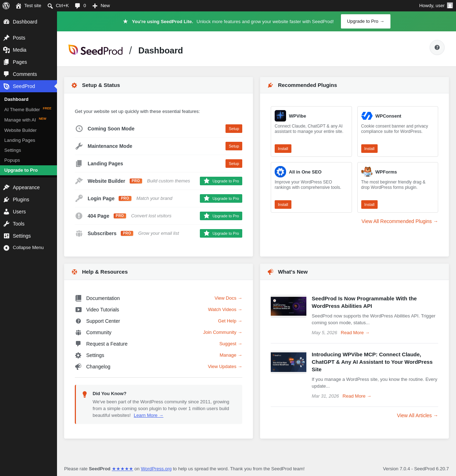The height and width of the screenshot is (476, 456).
Task: Click the Video Tutorials play icon
Action: [78, 310]
